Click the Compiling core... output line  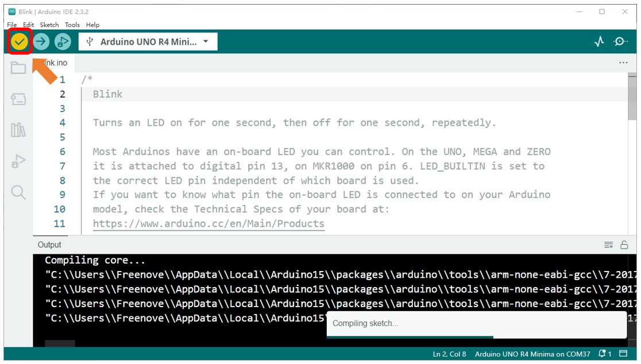click(x=95, y=260)
